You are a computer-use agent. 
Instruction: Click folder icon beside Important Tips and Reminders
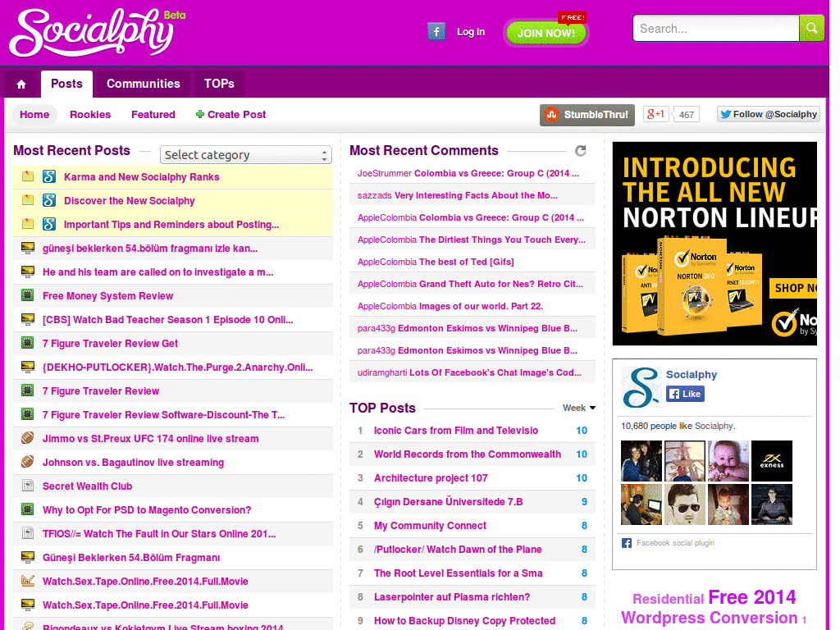(28, 224)
